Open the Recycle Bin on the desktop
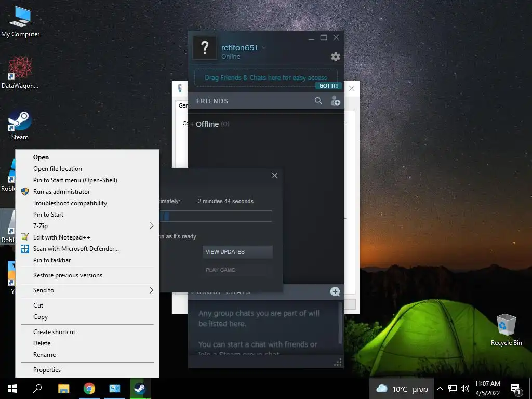 tap(506, 330)
